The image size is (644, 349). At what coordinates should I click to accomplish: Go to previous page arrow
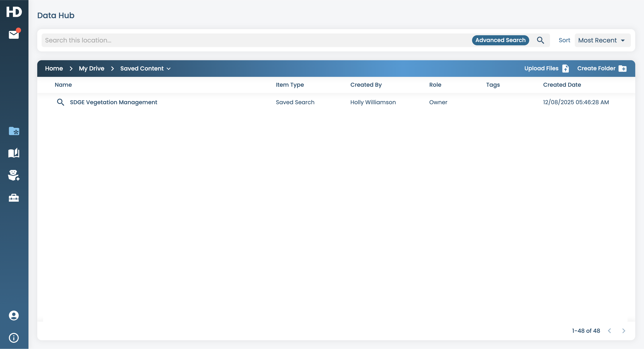point(609,331)
